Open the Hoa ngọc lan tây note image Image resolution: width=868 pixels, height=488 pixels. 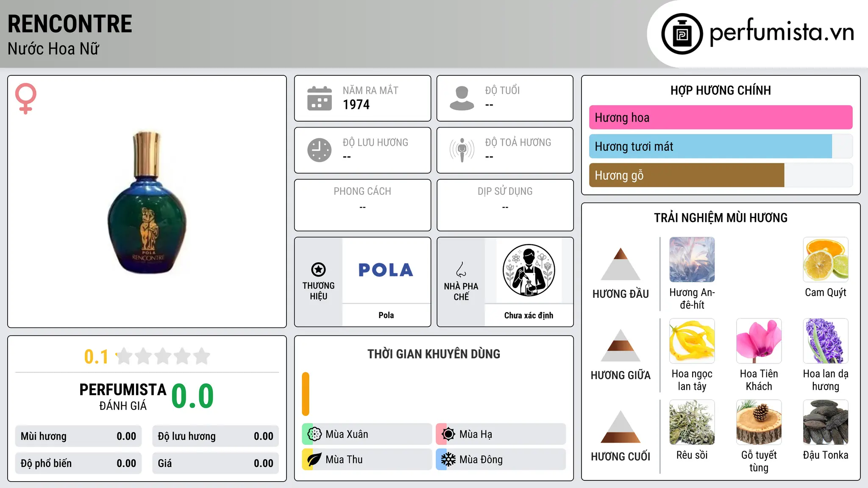692,341
